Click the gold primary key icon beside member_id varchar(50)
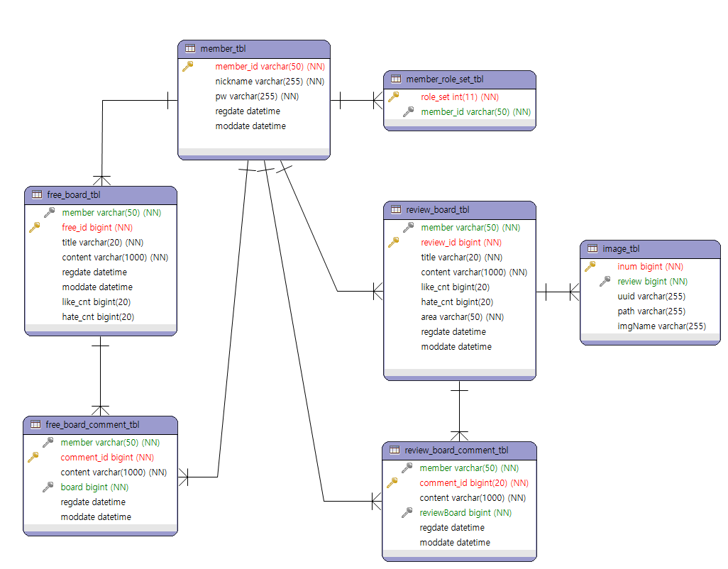This screenshot has height=569, width=728. [187, 67]
